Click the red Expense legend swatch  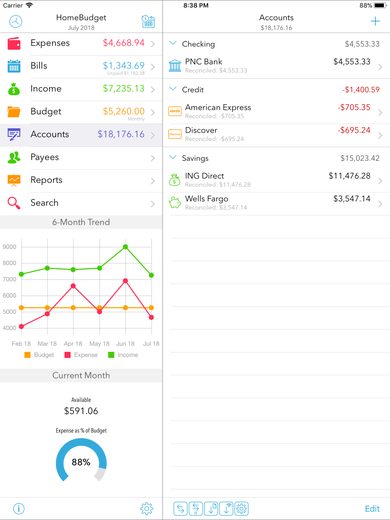[67, 355]
